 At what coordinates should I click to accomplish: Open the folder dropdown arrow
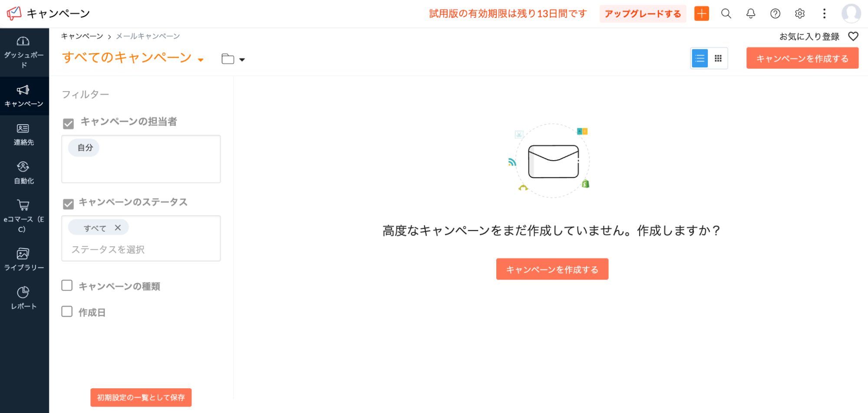tap(242, 60)
